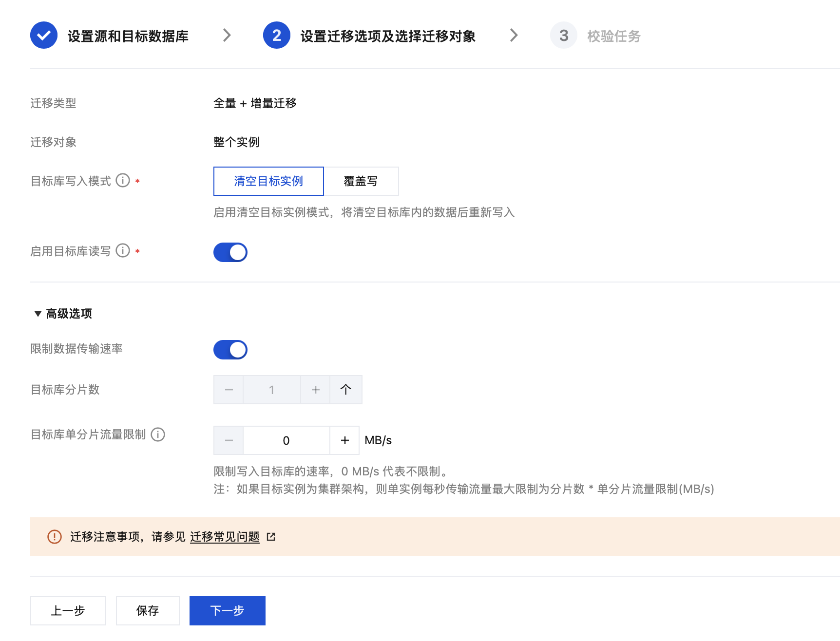Viewport: 840px width, 641px height.
Task: Click the completed step checkmark icon
Action: 44,36
